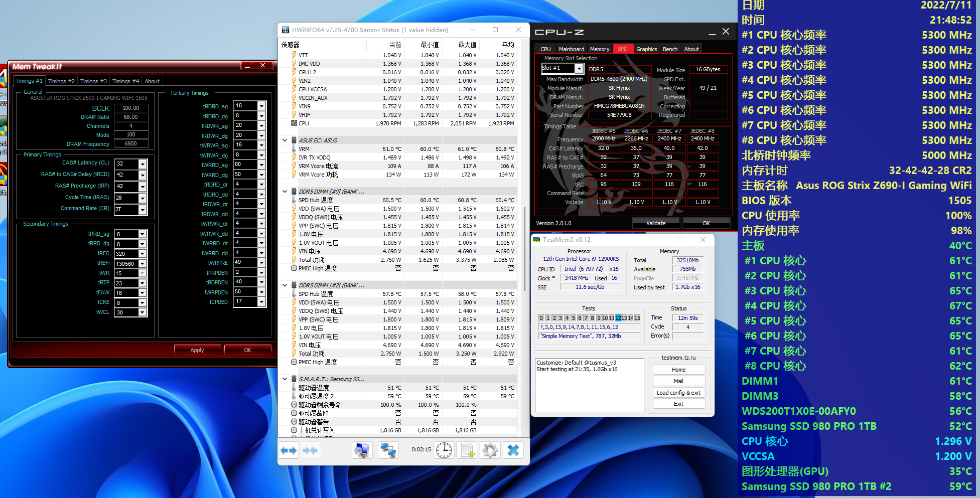
Task: Click thermometer icon beside VRM temperature row
Action: point(294,149)
